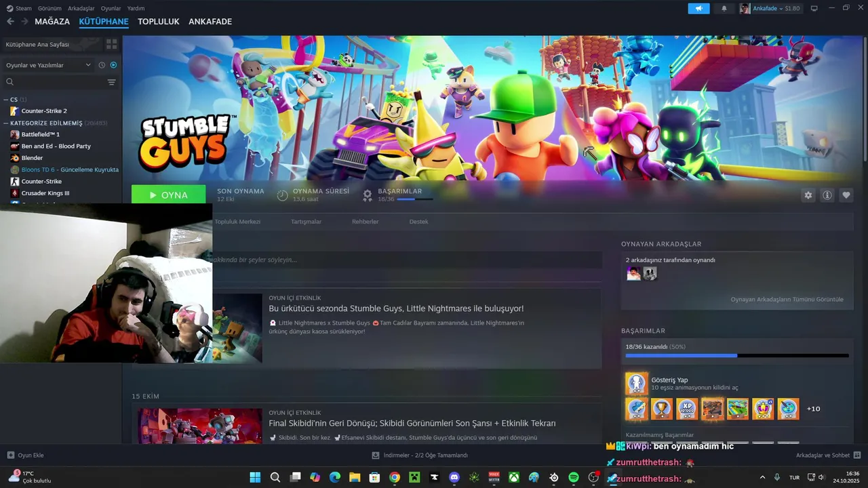This screenshot has height=488, width=868.
Task: Open Discord from the taskbar
Action: (454, 477)
